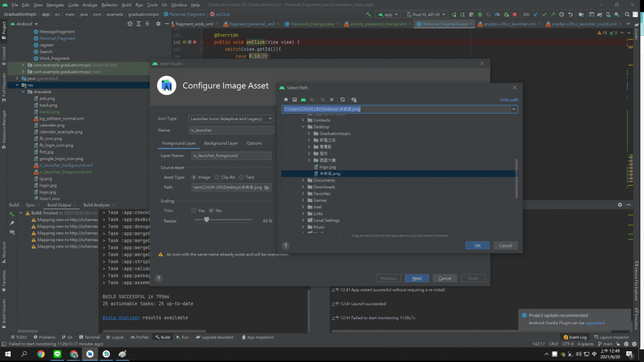Click the Desktop directory icon in Select Path

tap(295, 99)
